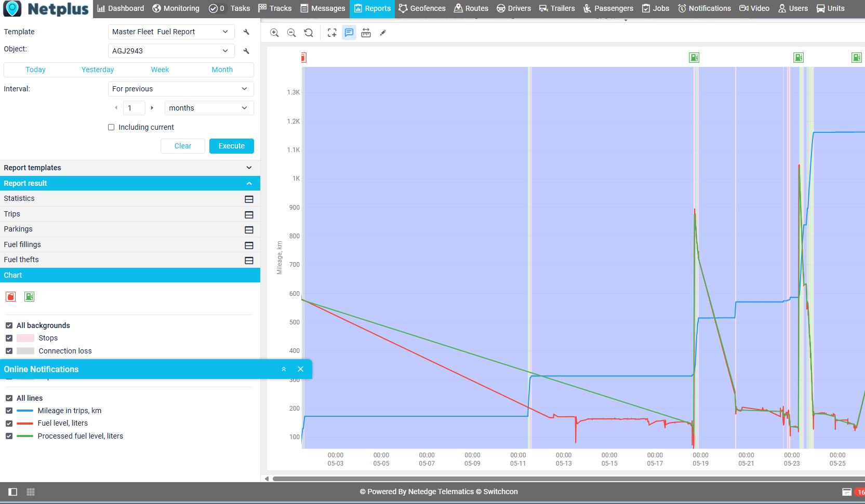Click the blue Mileage line color swatch
Screen dimensions: 865x504
pos(25,411)
